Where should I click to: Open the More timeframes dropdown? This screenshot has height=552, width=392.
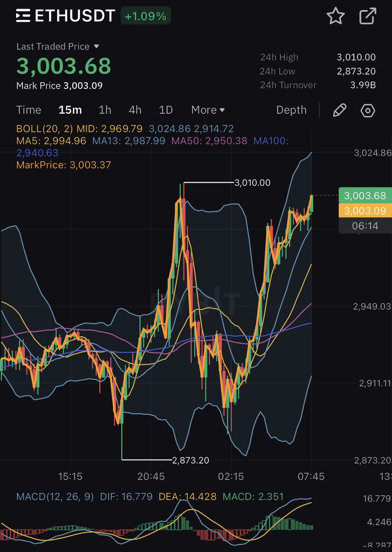[208, 110]
